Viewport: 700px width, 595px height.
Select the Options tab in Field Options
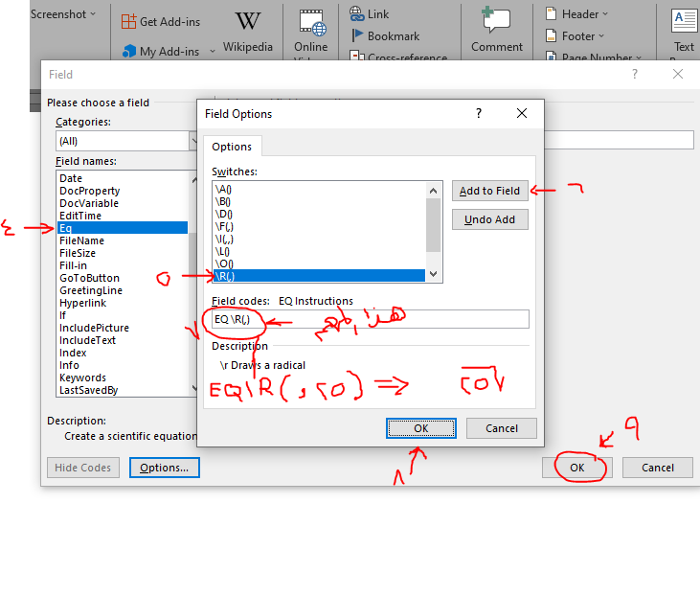[232, 147]
